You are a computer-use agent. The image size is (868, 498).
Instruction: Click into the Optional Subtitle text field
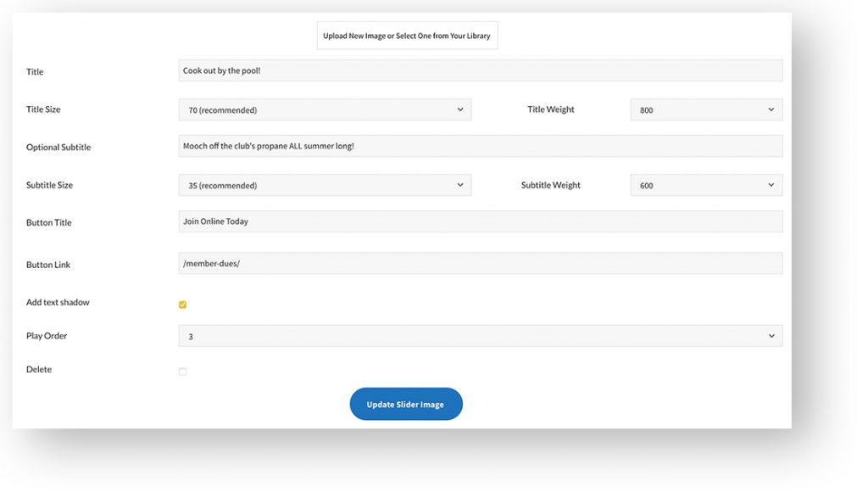[480, 146]
